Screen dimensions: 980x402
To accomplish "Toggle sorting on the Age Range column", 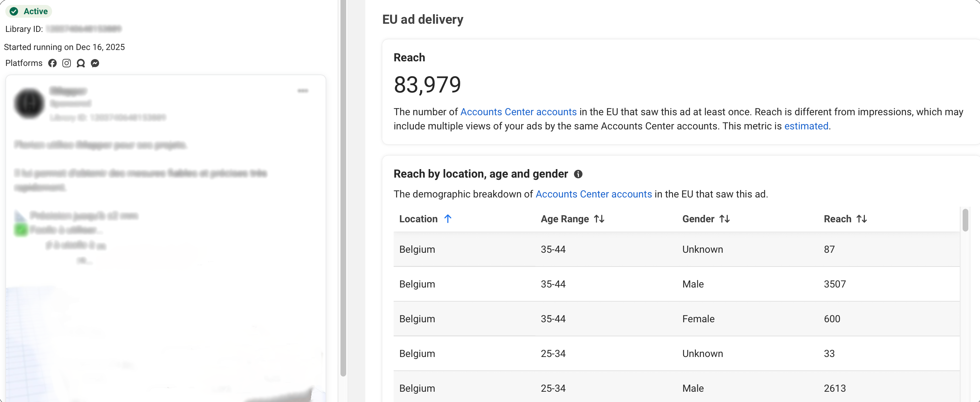I will (x=599, y=219).
